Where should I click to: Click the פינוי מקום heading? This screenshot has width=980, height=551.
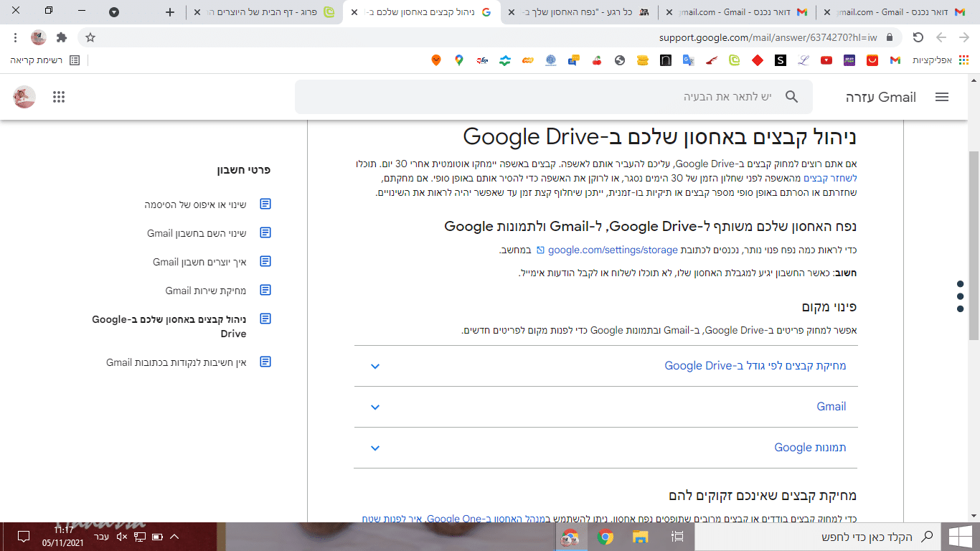coord(829,307)
